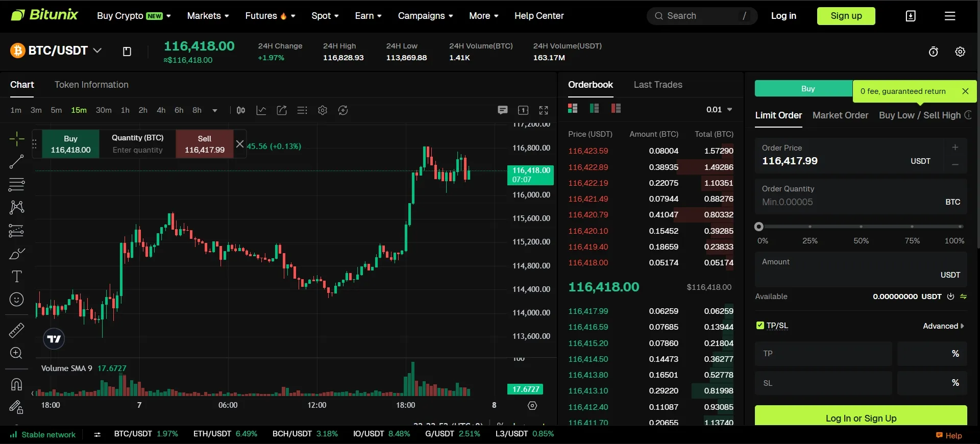
Task: Open the Earn dropdown menu
Action: click(x=368, y=16)
